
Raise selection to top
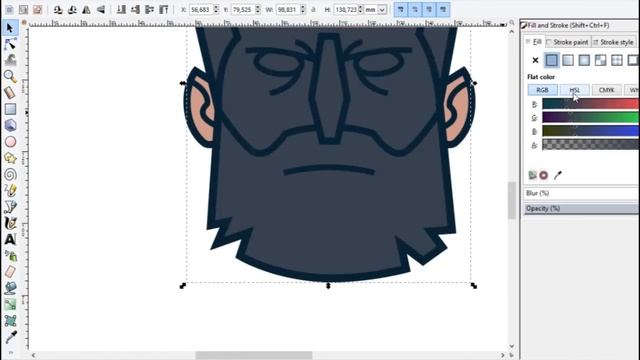(x=164, y=9)
